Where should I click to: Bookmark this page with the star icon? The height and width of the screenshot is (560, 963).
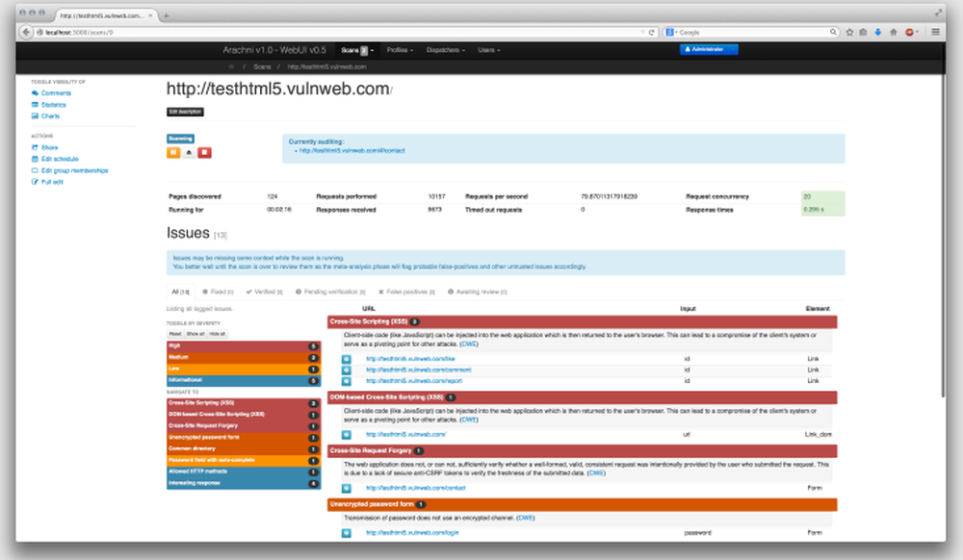coord(849,33)
